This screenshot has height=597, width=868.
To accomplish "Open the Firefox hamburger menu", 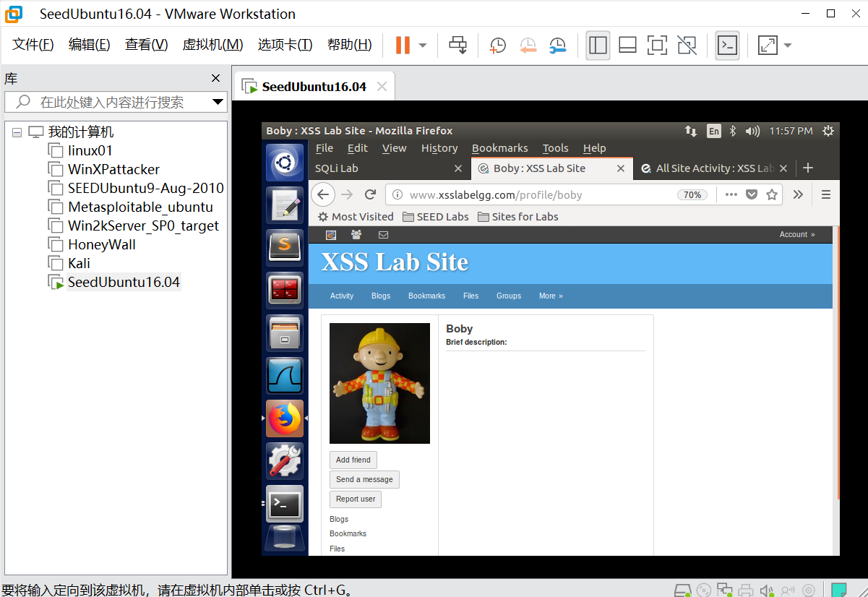I will (x=826, y=194).
